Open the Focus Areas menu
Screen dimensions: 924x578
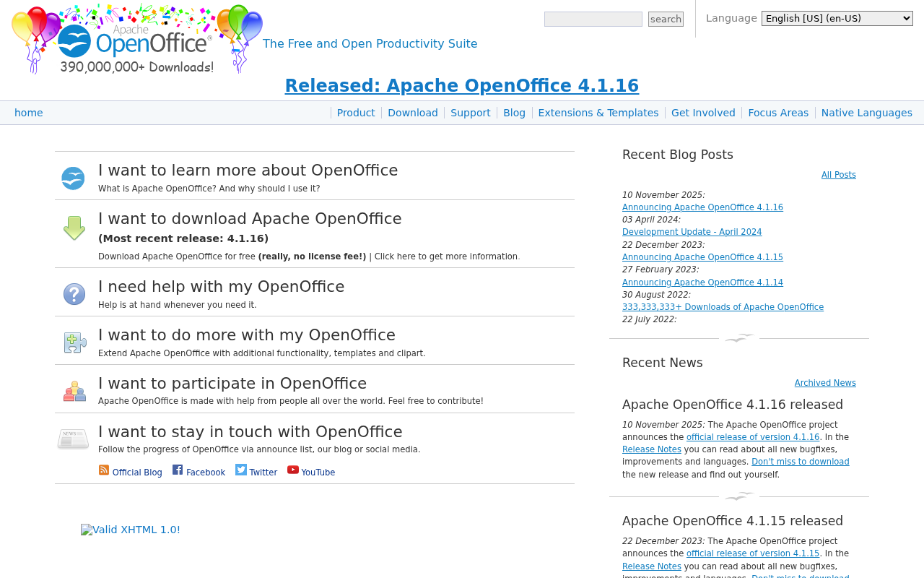(x=778, y=113)
